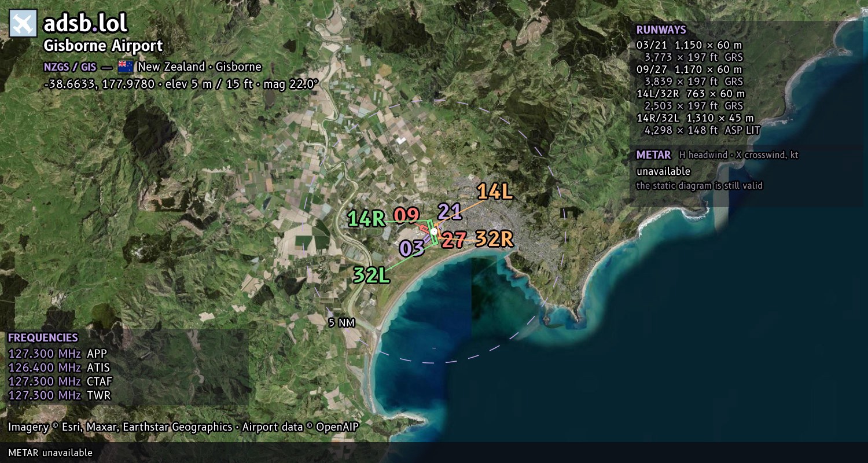Click the adsb.lol site title
The image size is (868, 463).
(x=85, y=24)
